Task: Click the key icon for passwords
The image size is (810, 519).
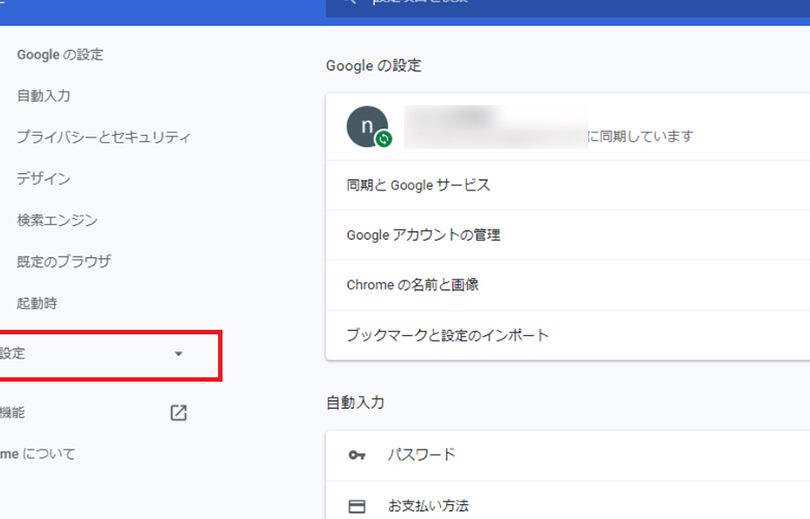Action: 357,455
